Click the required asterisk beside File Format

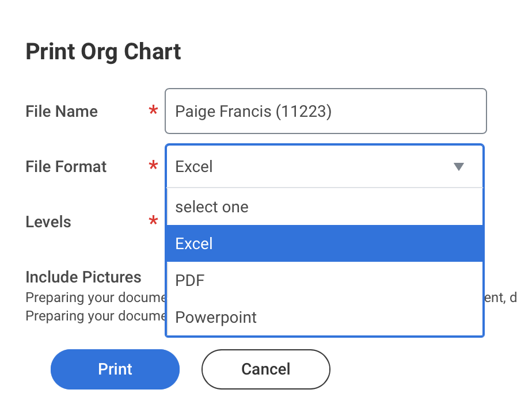(x=153, y=166)
